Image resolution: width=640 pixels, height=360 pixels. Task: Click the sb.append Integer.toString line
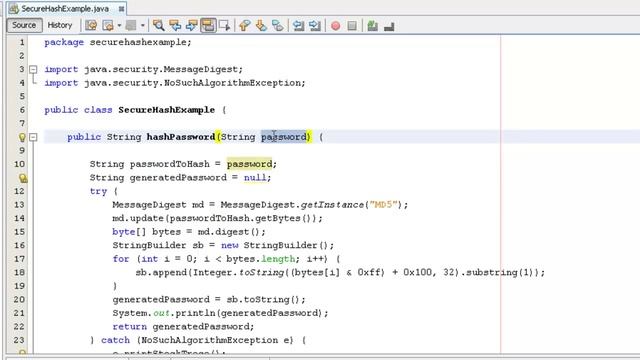pyautogui.click(x=340, y=272)
